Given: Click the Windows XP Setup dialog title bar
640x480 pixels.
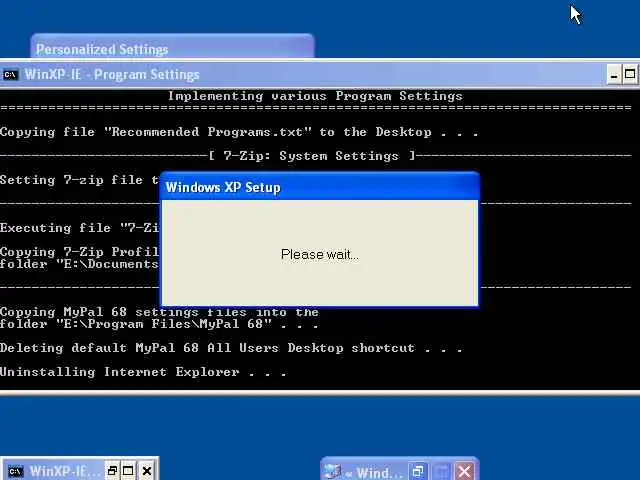Looking at the screenshot, I should 320,187.
